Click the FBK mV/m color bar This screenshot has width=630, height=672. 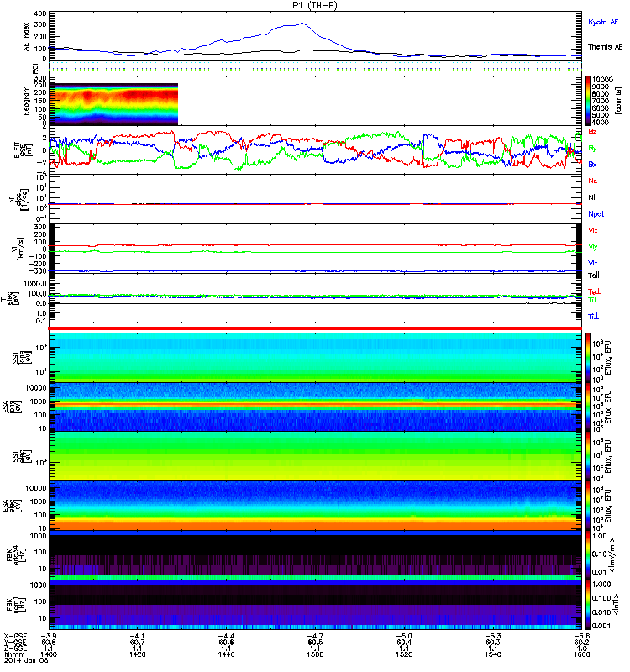(588, 555)
